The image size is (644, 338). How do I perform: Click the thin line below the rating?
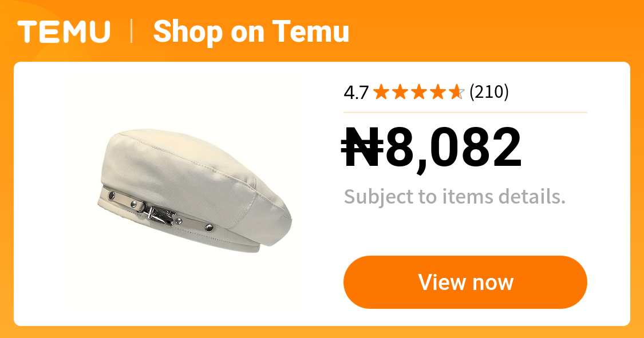click(465, 112)
